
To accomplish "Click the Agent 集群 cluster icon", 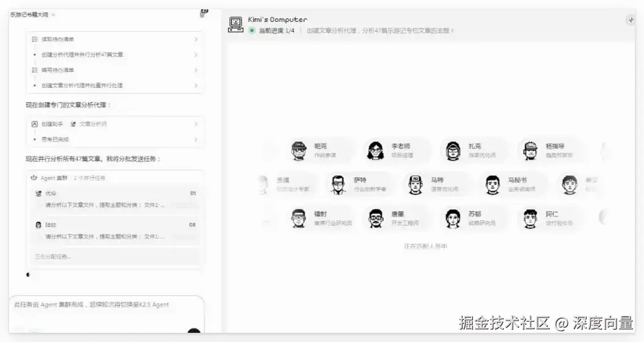I will pos(34,178).
